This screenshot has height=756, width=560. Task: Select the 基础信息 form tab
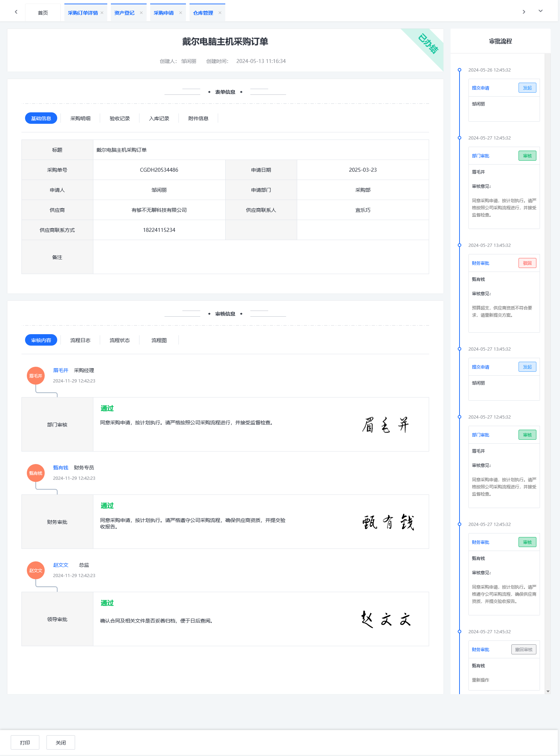tap(41, 118)
